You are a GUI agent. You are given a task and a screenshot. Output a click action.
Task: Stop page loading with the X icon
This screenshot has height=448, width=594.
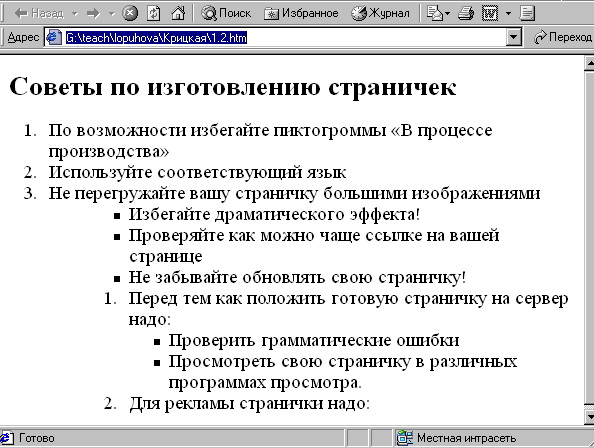[x=130, y=14]
